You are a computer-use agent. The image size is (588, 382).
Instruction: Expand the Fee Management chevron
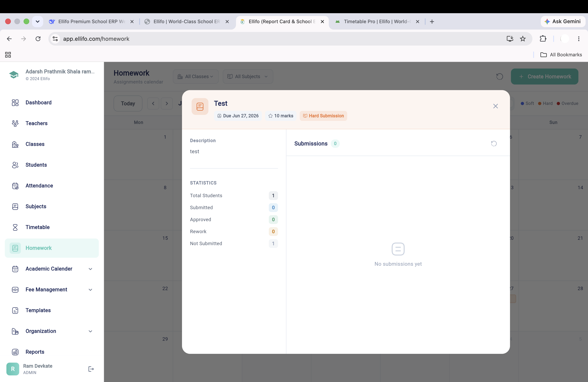pyautogui.click(x=90, y=290)
